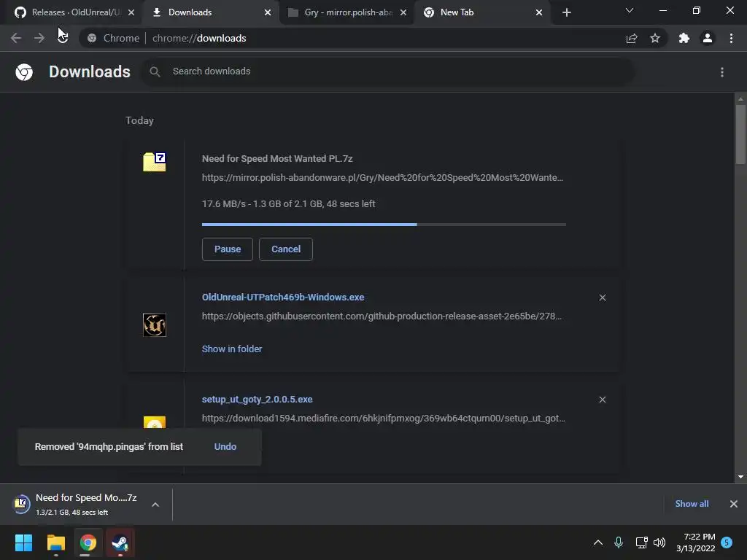Open the volume tray icon

(659, 542)
